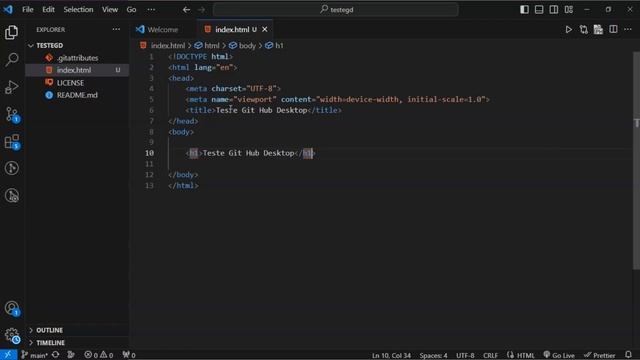
Task: Expand the OUTLINE section
Action: [x=49, y=330]
